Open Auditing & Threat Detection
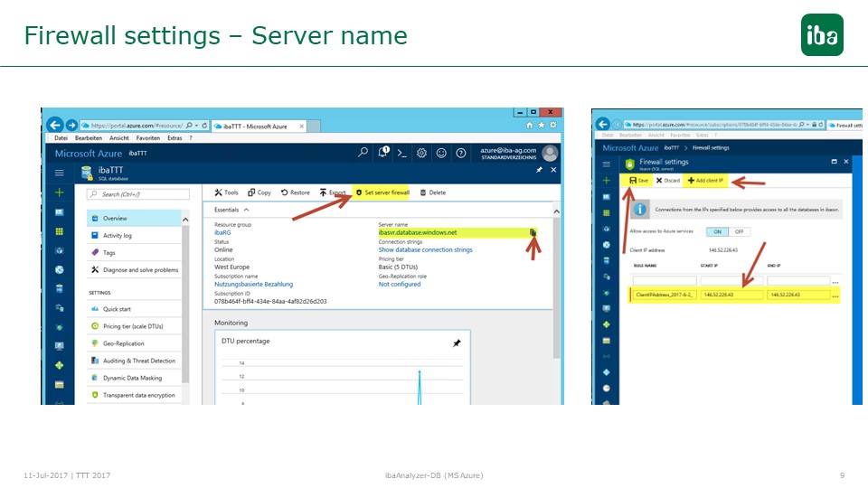 (x=134, y=361)
